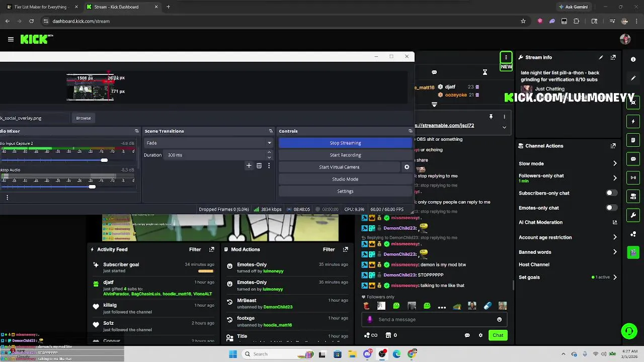The image size is (644, 362).
Task: Open a new browser tab
Action: [168, 7]
